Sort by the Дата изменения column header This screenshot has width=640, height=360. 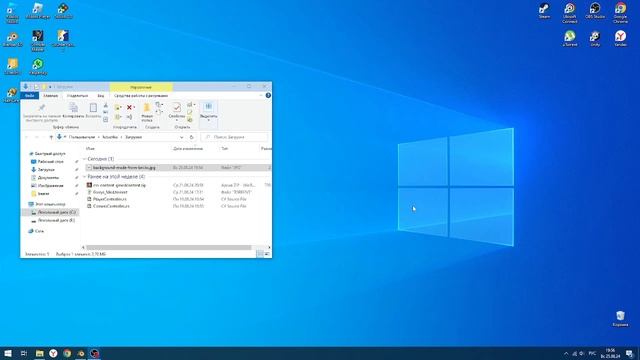[x=188, y=149]
